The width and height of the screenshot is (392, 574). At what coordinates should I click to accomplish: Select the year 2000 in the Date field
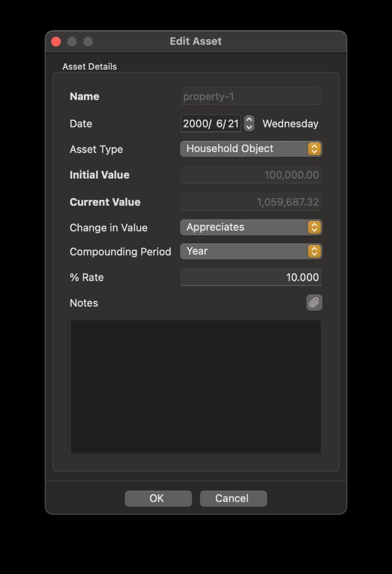click(x=195, y=124)
